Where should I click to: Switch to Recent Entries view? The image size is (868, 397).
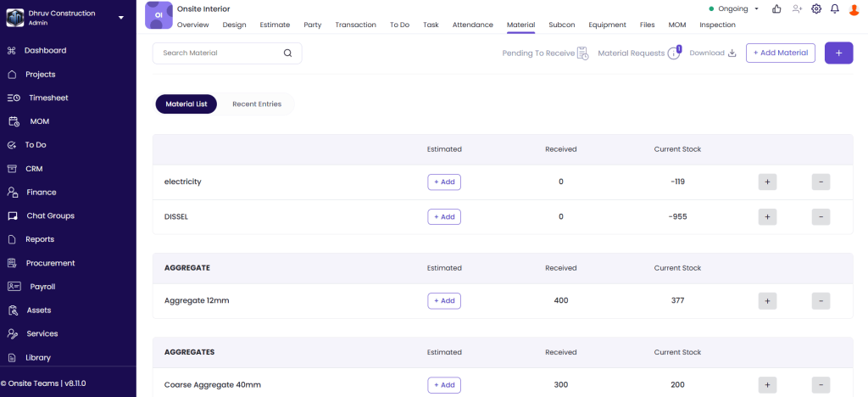(257, 103)
